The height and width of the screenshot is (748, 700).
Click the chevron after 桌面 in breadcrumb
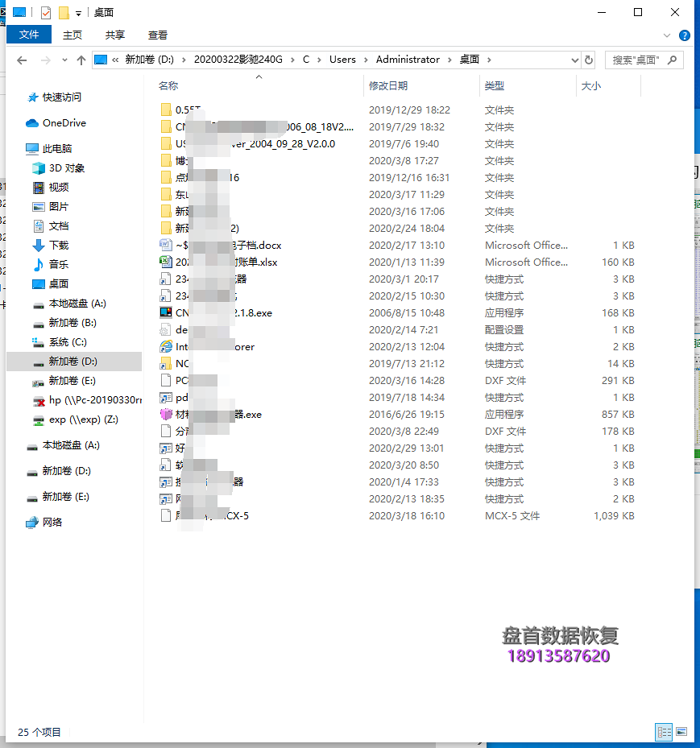point(489,60)
